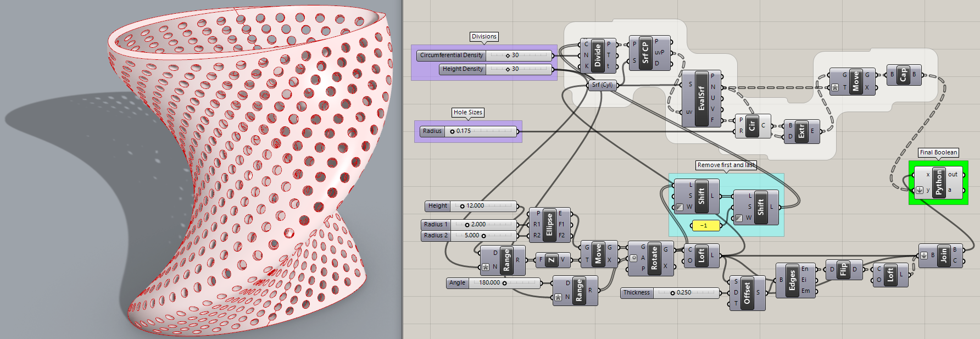The height and width of the screenshot is (339, 980).
Task: Select the Rotate component
Action: pyautogui.click(x=654, y=257)
